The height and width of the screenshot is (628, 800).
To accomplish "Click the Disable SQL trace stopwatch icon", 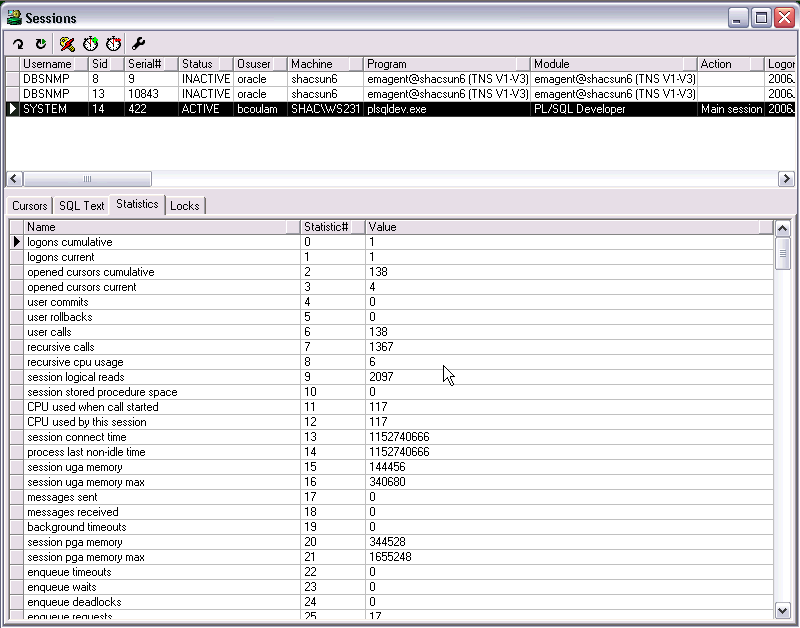I will click(113, 44).
